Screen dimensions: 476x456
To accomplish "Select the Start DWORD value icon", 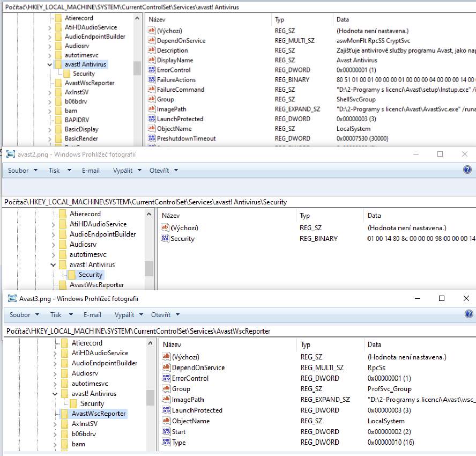I will (166, 432).
